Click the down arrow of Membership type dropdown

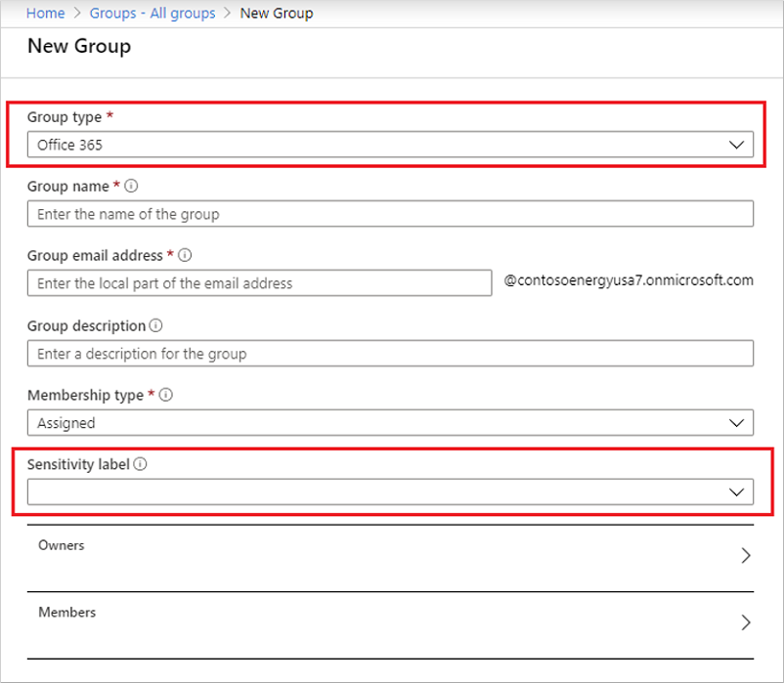pos(737,423)
